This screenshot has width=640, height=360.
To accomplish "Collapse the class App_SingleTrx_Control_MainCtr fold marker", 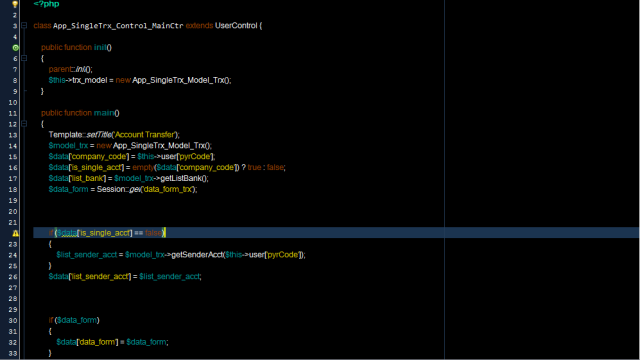I will 24,26.
